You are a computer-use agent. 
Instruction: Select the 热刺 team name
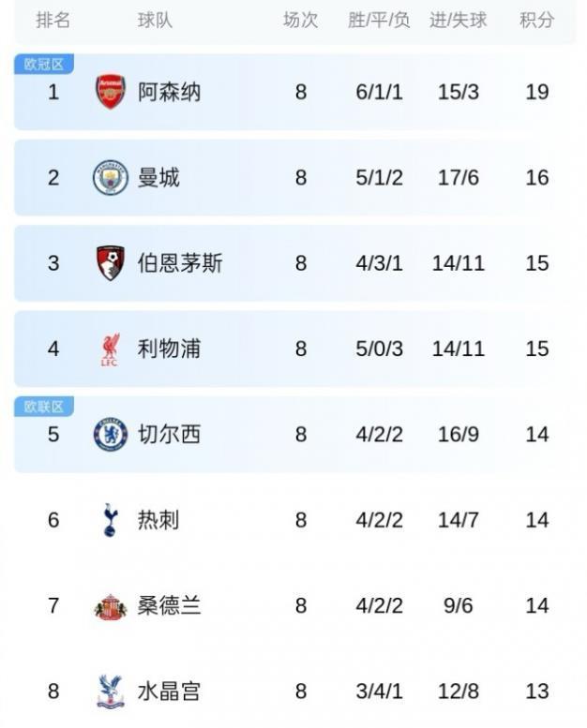pos(158,520)
